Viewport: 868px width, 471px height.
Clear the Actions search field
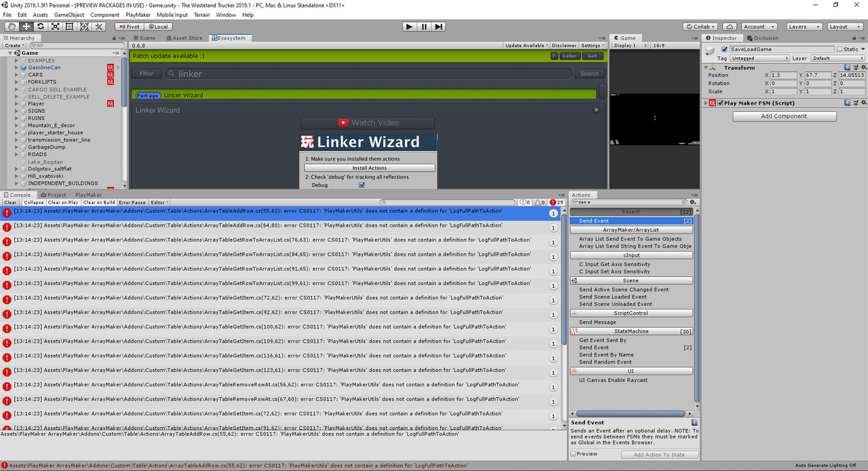(x=683, y=202)
